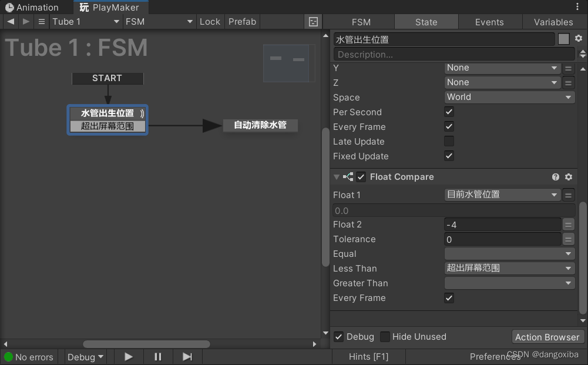Click the Tolerance value field
This screenshot has height=365, width=588.
tap(502, 239)
